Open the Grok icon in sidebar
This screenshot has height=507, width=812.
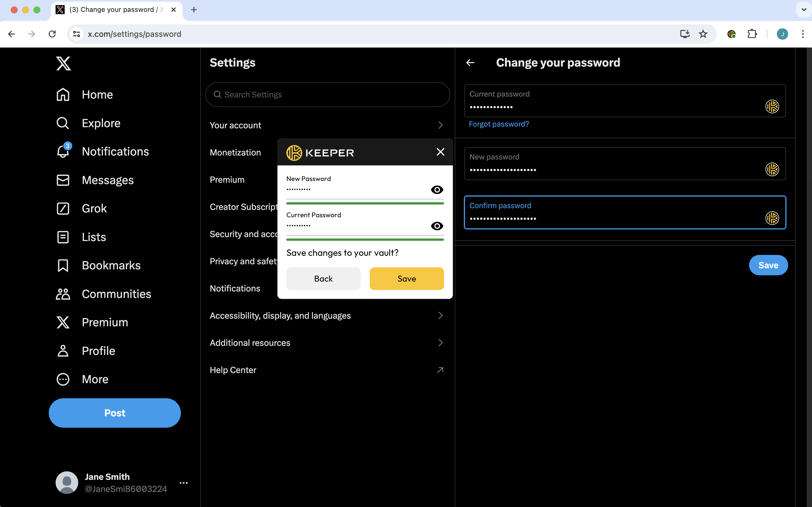pyautogui.click(x=63, y=208)
